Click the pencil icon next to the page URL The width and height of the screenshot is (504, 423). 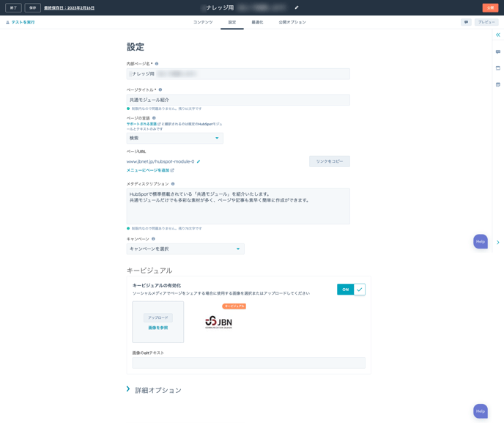click(x=199, y=161)
